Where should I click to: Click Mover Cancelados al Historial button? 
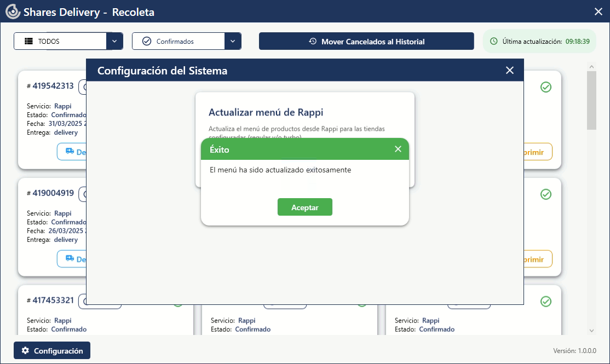pos(366,41)
